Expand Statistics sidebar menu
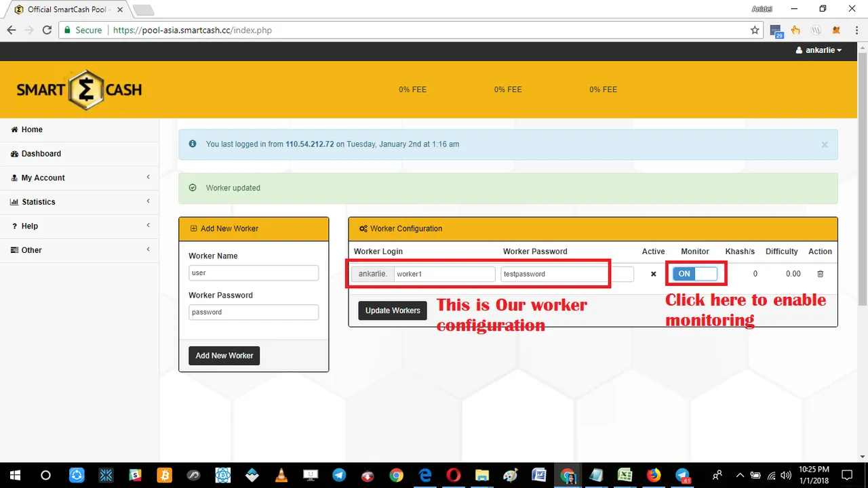The width and height of the screenshot is (868, 488). (79, 202)
